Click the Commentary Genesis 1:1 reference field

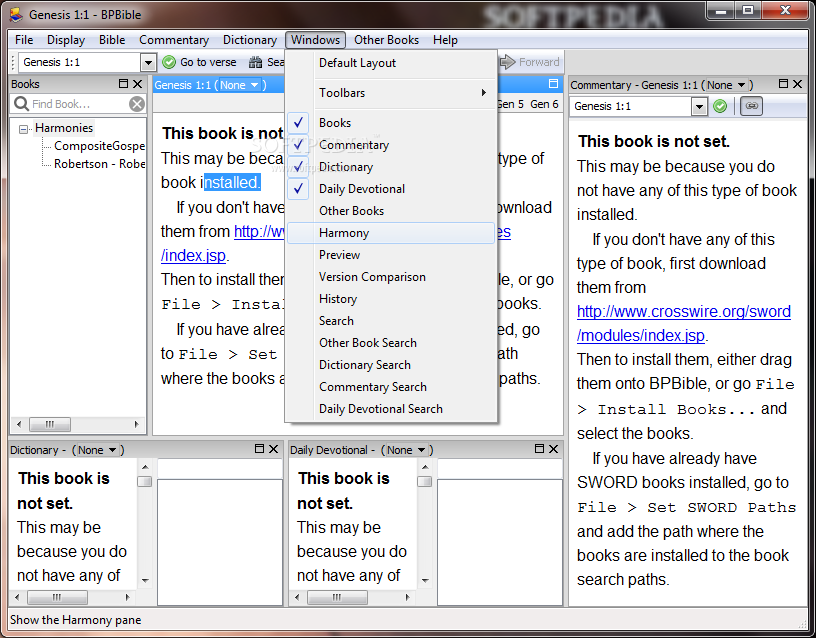pos(631,107)
